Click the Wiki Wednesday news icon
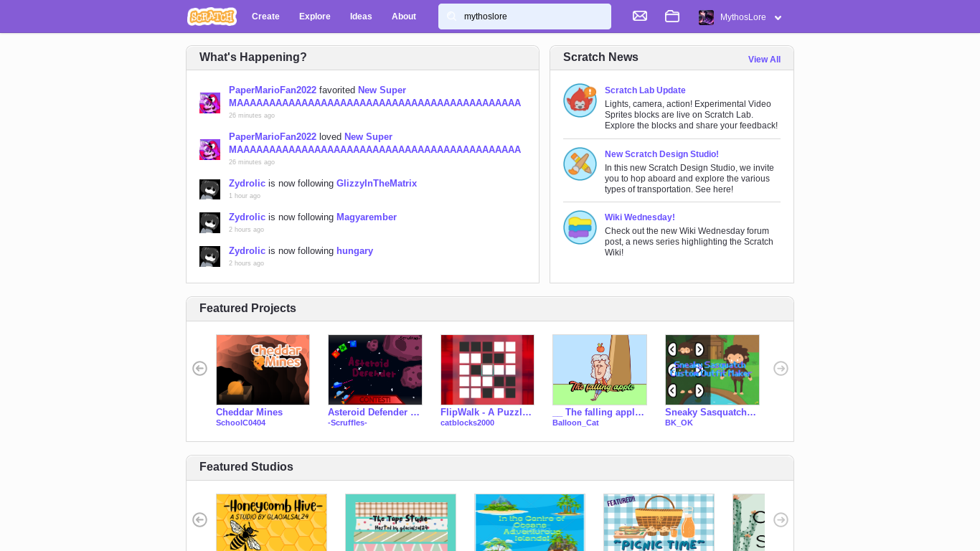The width and height of the screenshot is (980, 551). [x=580, y=227]
